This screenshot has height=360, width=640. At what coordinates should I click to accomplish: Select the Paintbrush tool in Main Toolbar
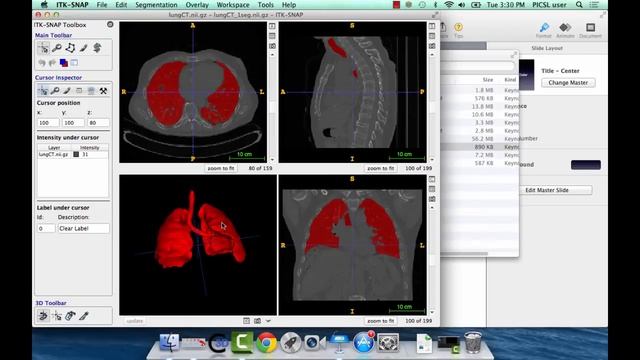pos(84,48)
